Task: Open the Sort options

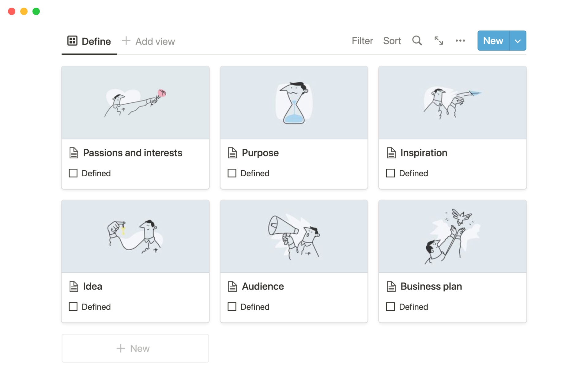Action: pyautogui.click(x=392, y=41)
